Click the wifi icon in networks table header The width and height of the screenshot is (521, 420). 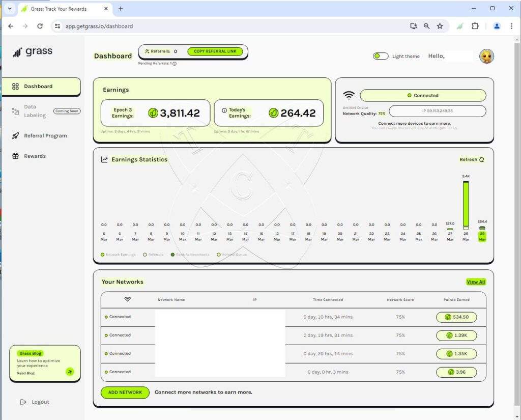(127, 299)
